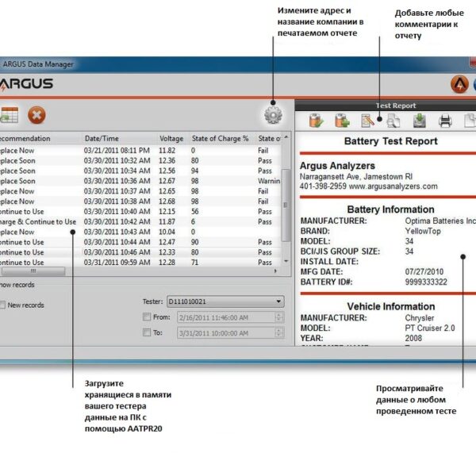This screenshot has width=476, height=476.
Task: Click the save report green arrow icon
Action: click(x=419, y=121)
